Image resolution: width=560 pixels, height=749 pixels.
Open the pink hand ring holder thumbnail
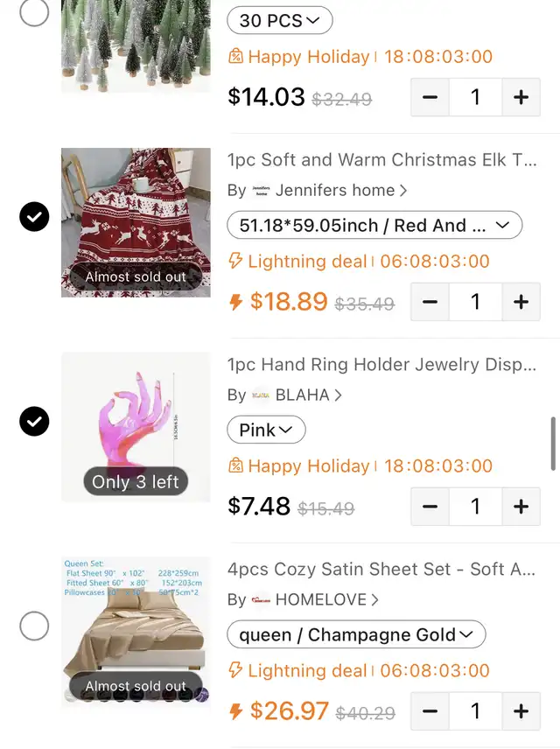(136, 427)
